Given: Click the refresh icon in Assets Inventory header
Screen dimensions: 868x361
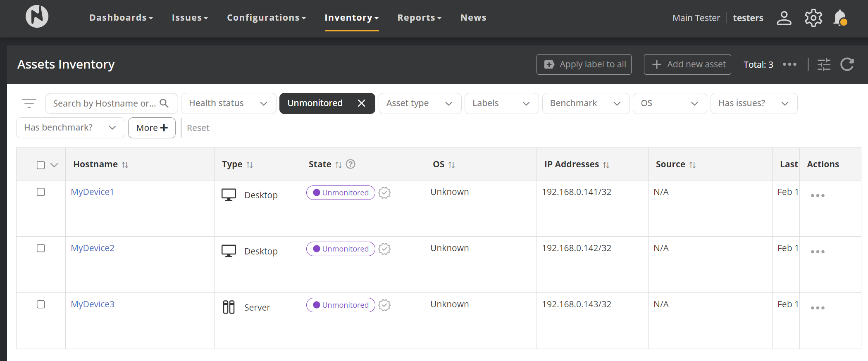Looking at the screenshot, I should 847,64.
